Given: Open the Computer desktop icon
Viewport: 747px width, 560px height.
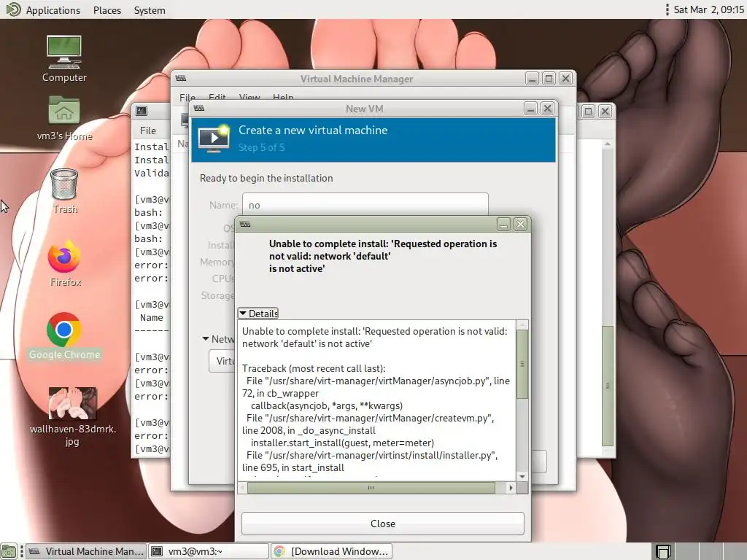Looking at the screenshot, I should click(64, 58).
